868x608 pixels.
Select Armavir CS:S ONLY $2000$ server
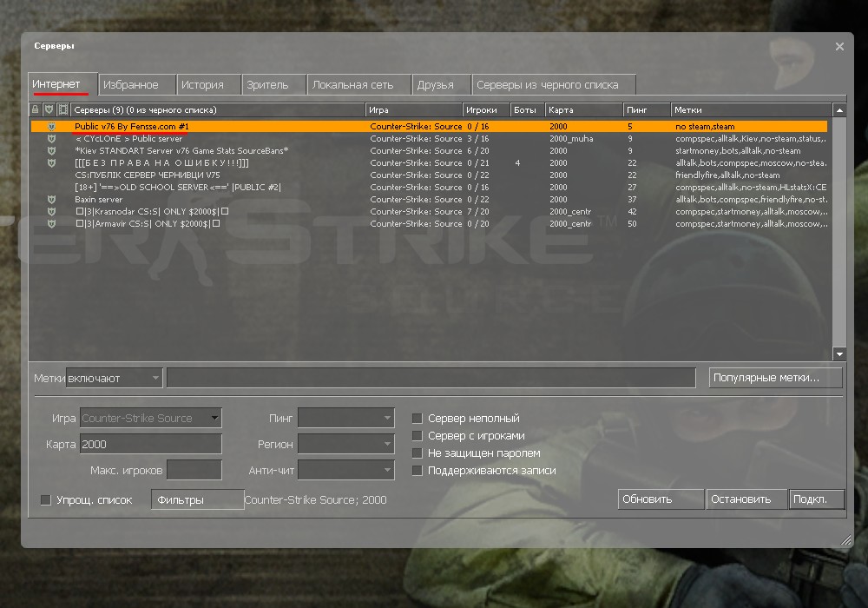(429, 224)
